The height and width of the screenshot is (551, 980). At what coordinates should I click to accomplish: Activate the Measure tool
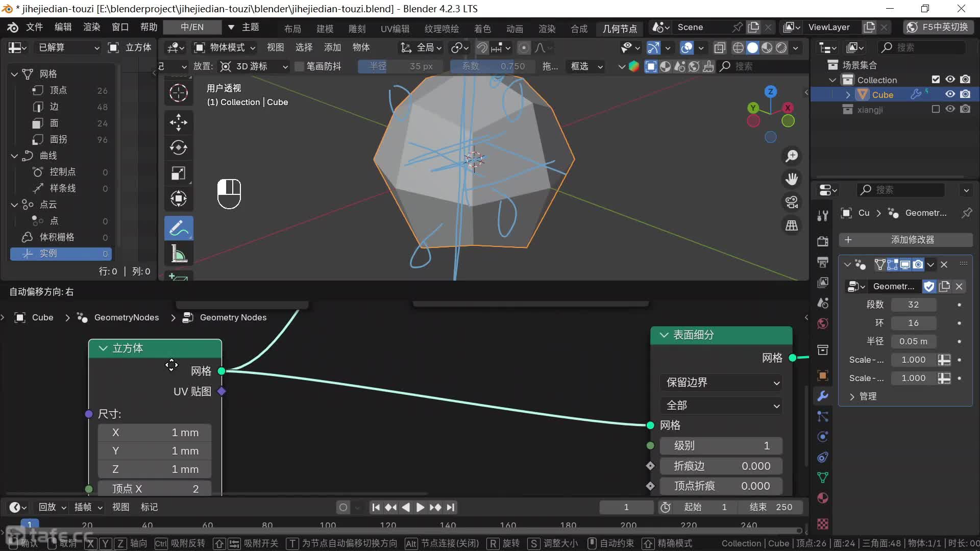[x=178, y=254]
